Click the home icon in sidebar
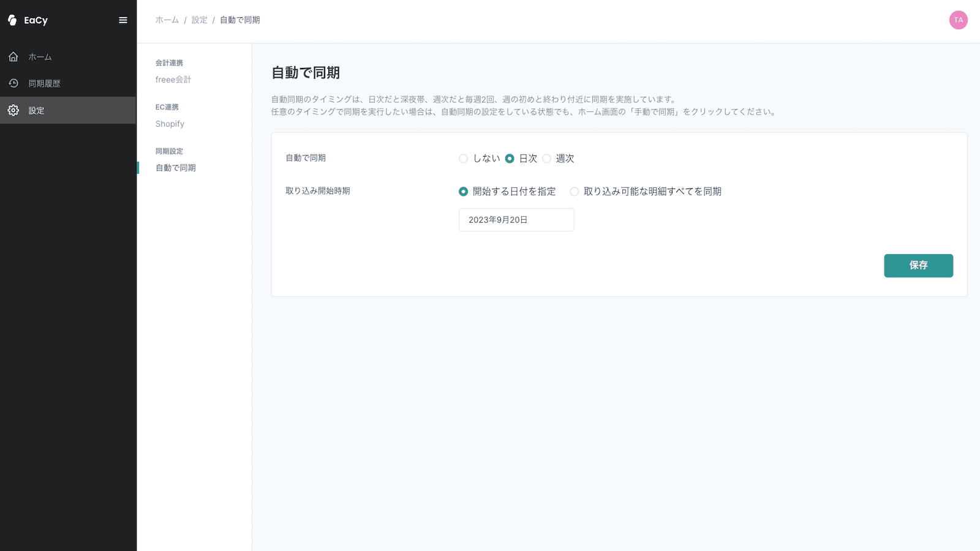This screenshot has width=980, height=551. point(13,57)
